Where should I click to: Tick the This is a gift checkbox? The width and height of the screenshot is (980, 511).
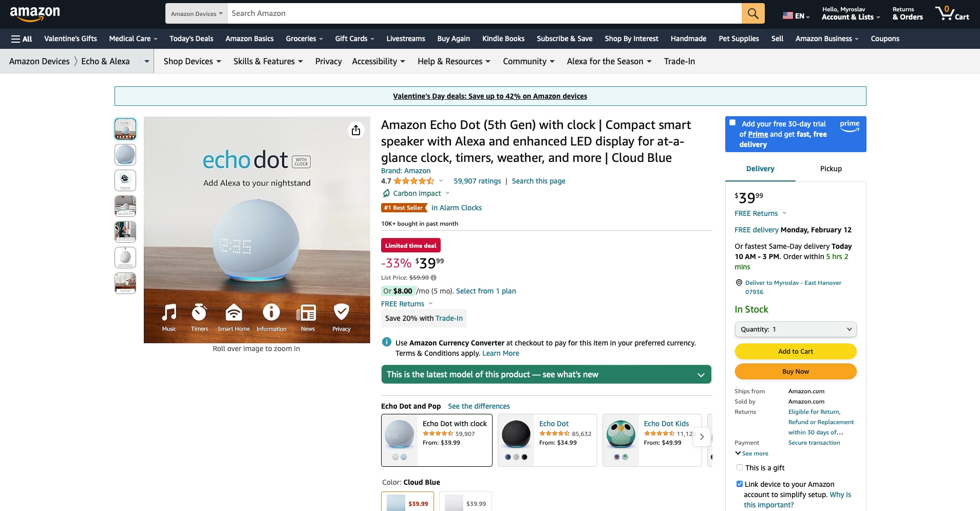pos(740,467)
